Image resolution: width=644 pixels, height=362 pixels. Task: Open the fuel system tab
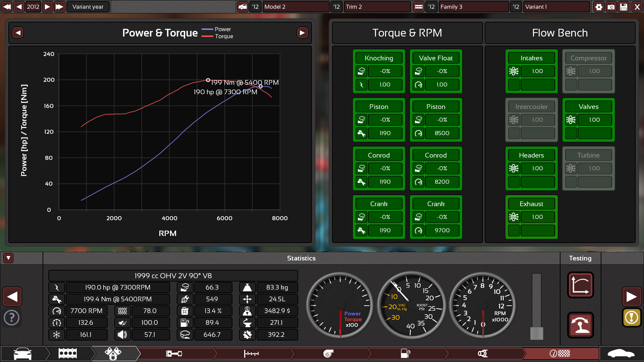406,354
